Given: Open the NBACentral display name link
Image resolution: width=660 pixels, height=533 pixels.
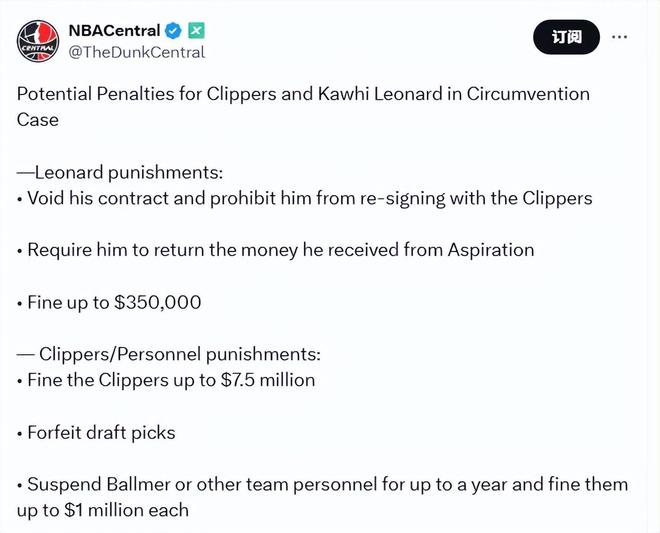Looking at the screenshot, I should click(x=113, y=31).
